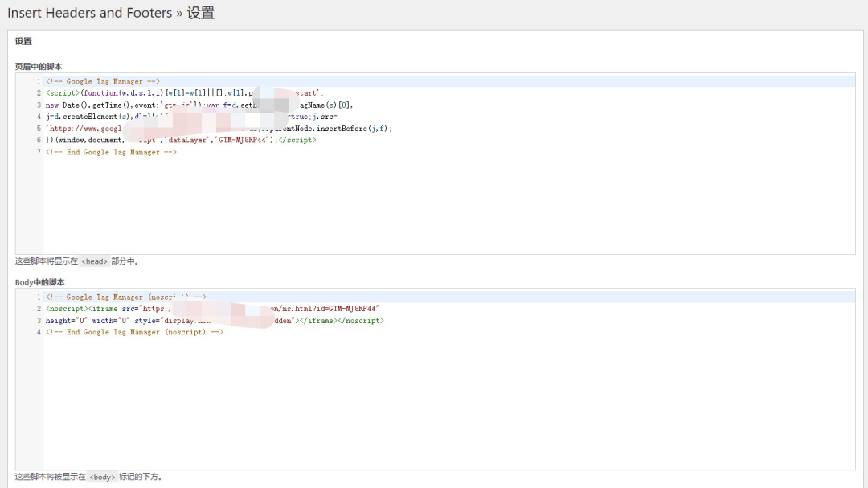Click body line starting with 'height="0" width="0"'

coord(215,321)
